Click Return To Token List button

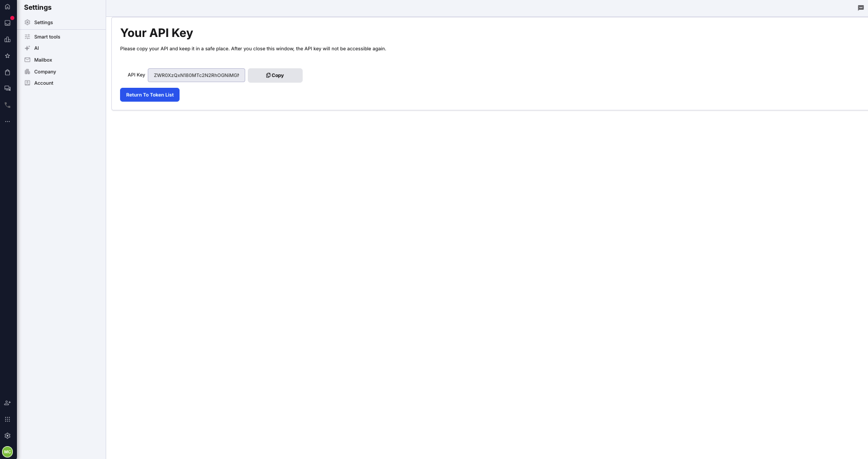pos(150,95)
